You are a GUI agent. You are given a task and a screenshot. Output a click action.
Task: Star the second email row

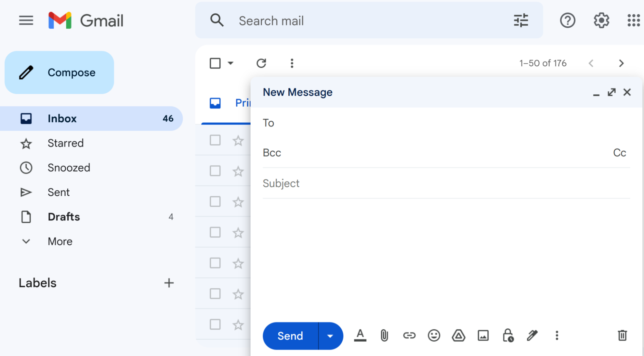tap(238, 171)
